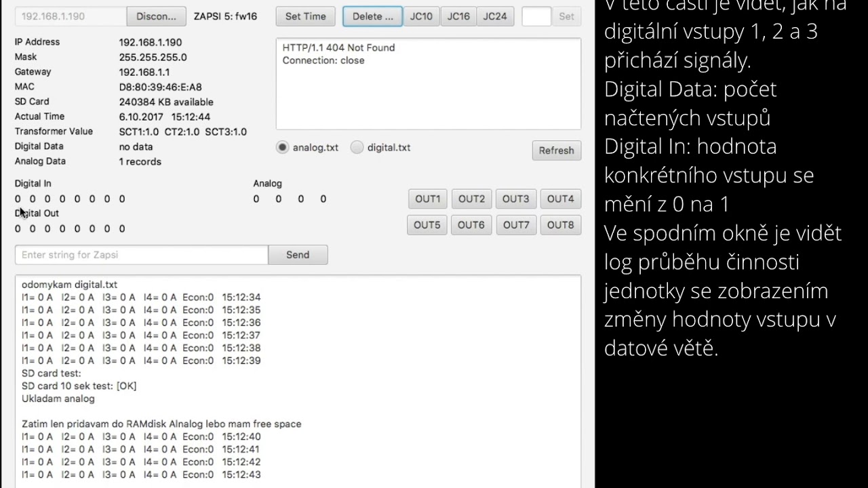Click the greyed Set button
The width and height of the screenshot is (868, 488).
566,16
